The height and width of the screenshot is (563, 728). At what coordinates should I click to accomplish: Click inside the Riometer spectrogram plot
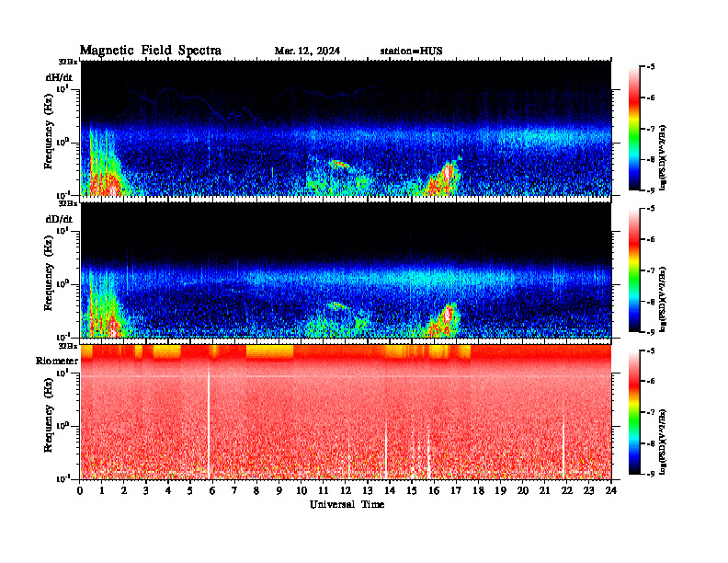point(346,412)
